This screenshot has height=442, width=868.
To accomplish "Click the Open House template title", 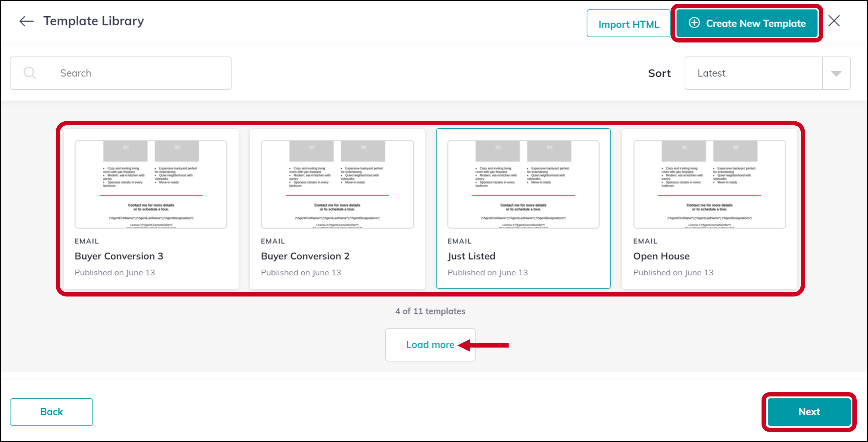I will pos(661,256).
